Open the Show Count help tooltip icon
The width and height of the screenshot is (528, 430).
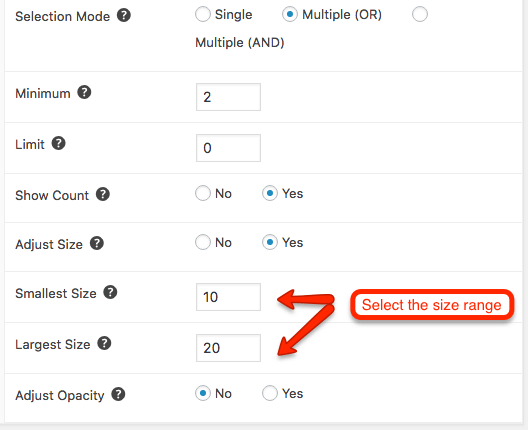coord(103,194)
